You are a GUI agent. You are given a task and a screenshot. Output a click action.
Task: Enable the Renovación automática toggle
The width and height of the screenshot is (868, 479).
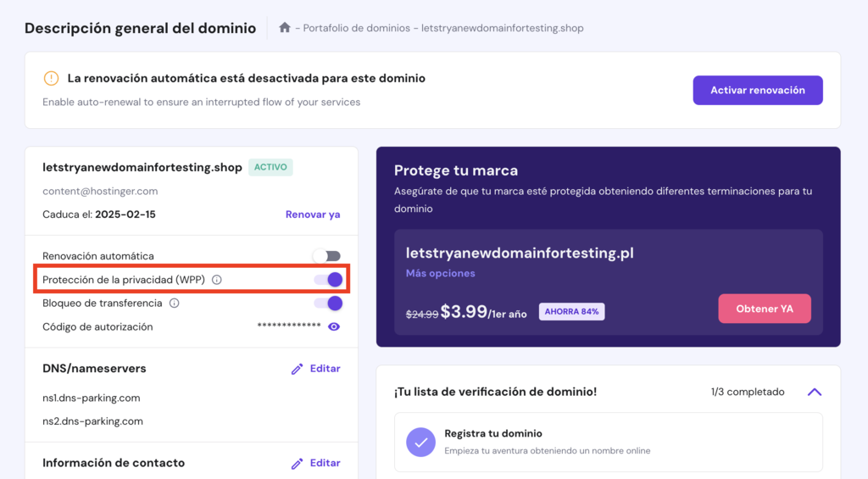tap(326, 256)
